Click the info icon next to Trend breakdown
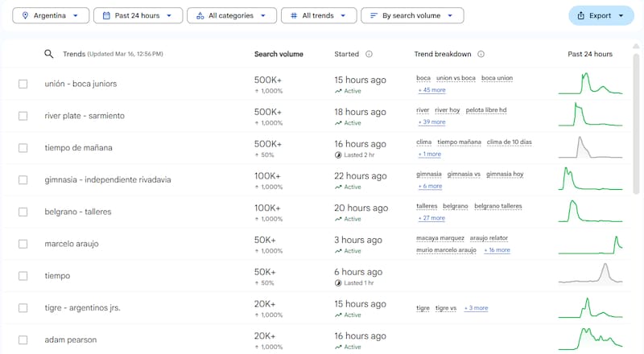Image resolution: width=644 pixels, height=354 pixels. pos(481,54)
